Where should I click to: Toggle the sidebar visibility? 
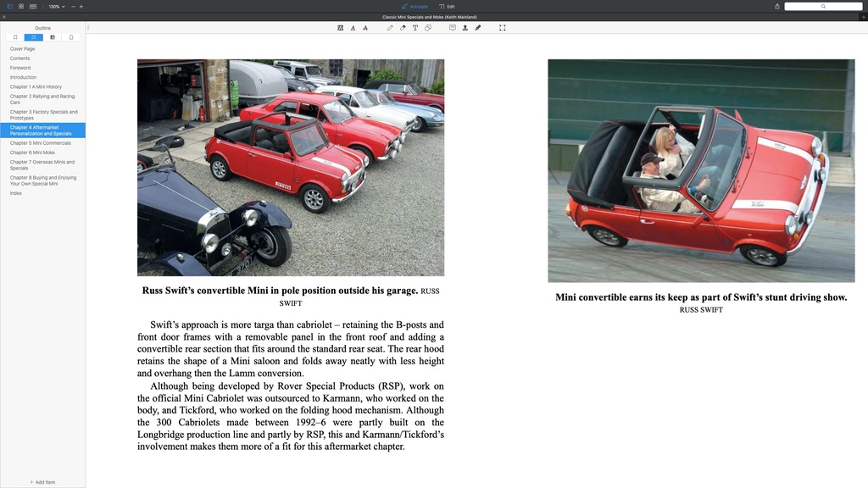pyautogui.click(x=9, y=6)
